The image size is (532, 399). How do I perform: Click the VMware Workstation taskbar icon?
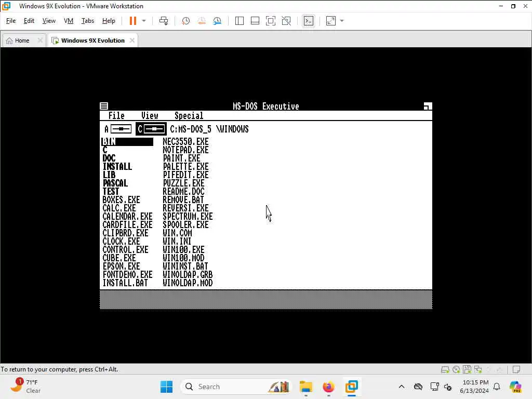(x=352, y=387)
